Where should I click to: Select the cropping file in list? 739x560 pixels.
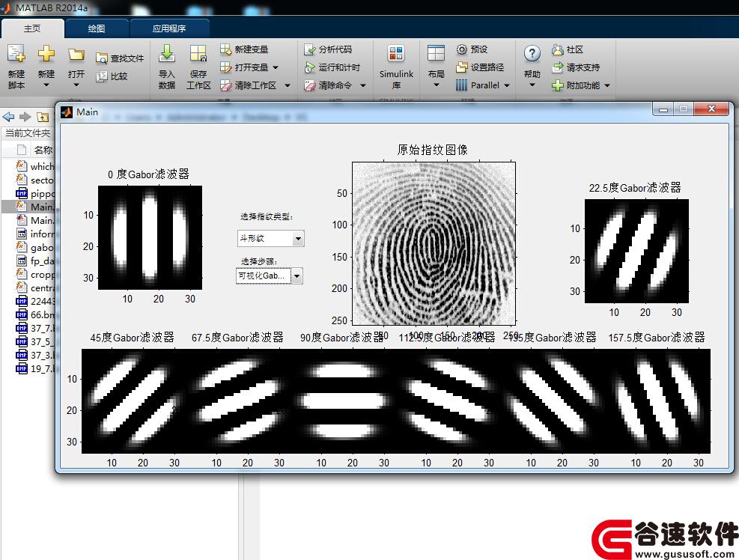[28, 274]
